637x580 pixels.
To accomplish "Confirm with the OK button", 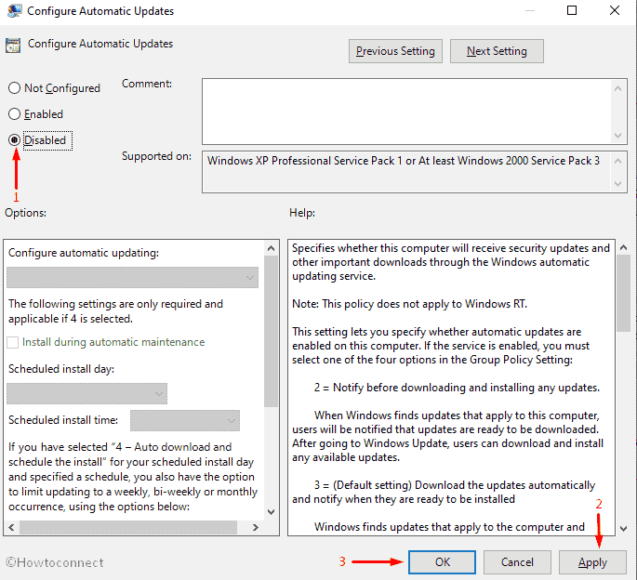I will [x=442, y=562].
